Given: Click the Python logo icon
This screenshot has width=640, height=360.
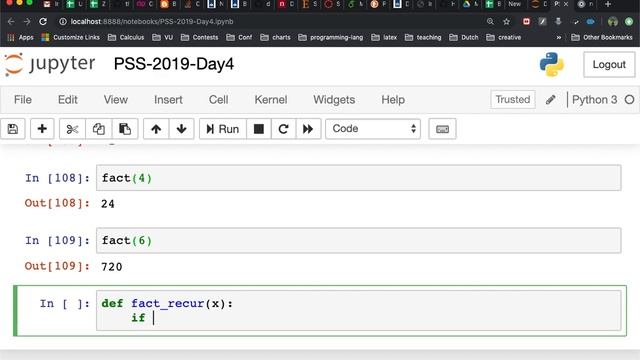Looking at the screenshot, I should (x=551, y=64).
